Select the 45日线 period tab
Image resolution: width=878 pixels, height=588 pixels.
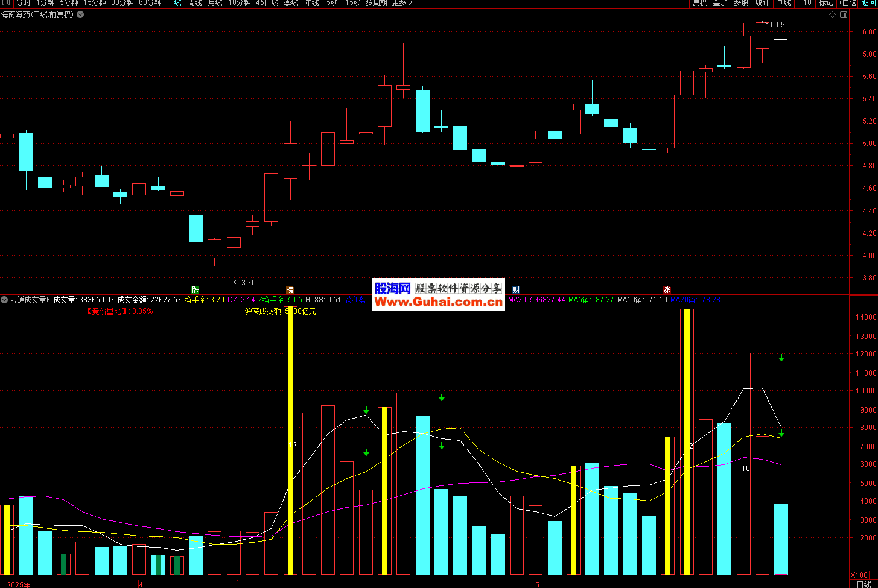(267, 3)
